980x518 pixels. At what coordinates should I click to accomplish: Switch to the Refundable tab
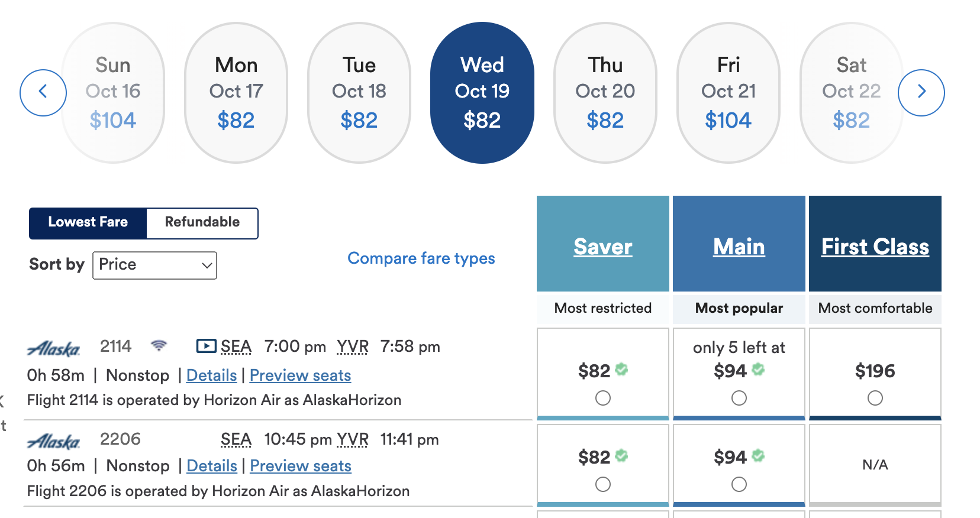pyautogui.click(x=201, y=223)
